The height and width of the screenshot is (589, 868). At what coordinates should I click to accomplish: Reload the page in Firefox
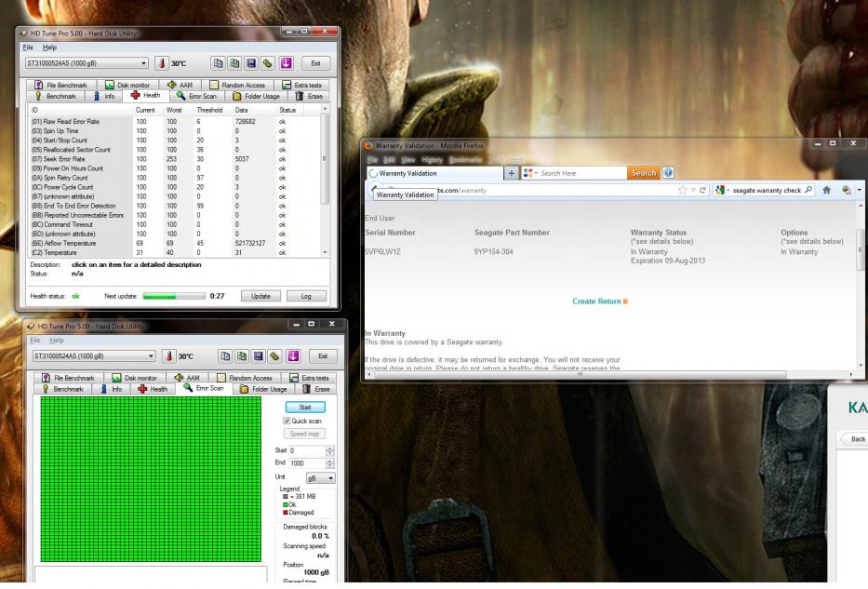pyautogui.click(x=702, y=190)
